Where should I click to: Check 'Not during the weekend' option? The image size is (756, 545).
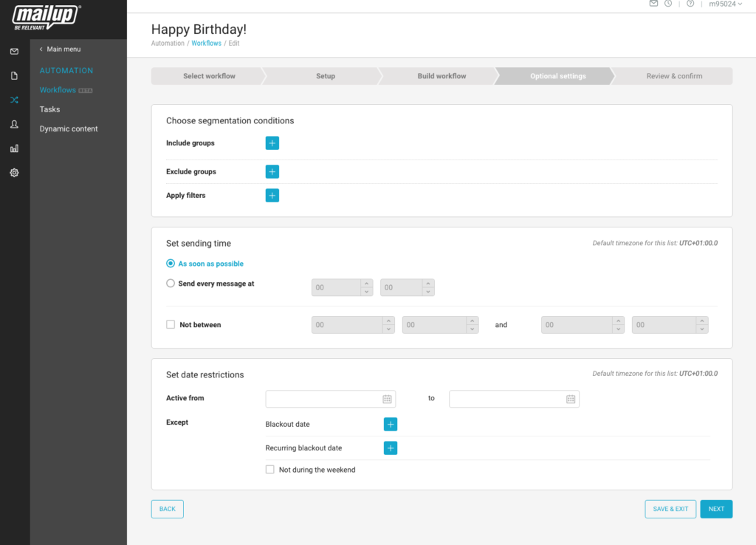point(269,470)
